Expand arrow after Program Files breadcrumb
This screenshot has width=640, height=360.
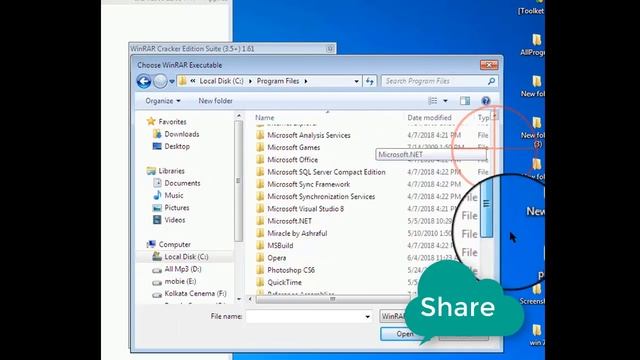point(306,81)
